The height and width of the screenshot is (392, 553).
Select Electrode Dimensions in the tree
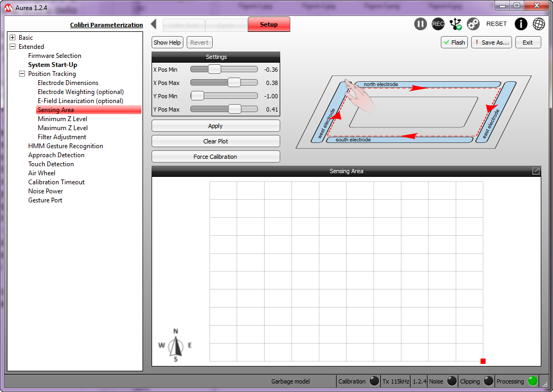point(68,83)
